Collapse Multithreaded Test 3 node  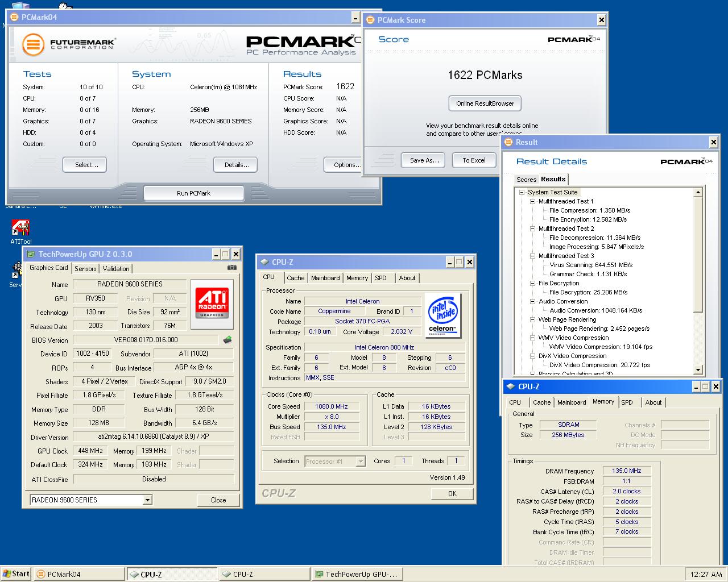[532, 256]
